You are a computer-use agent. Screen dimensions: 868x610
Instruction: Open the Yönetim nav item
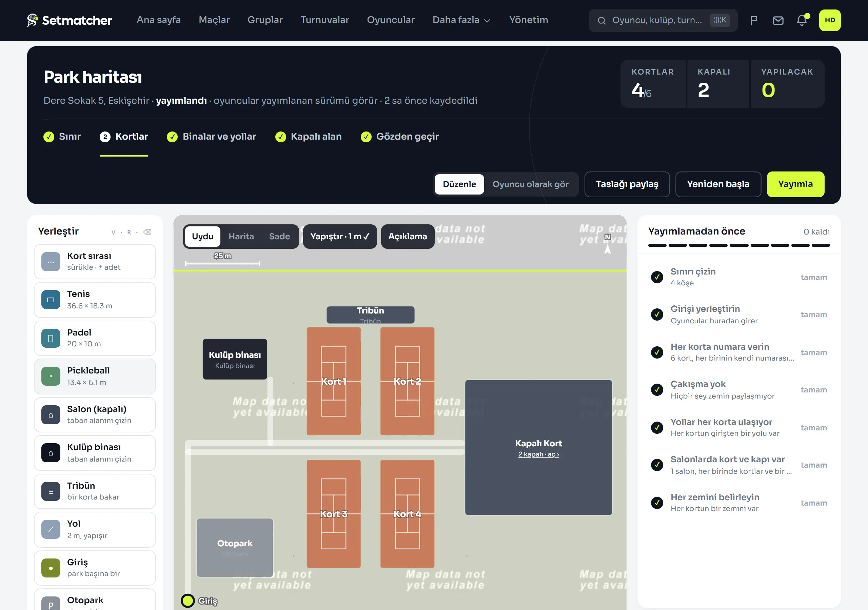pos(528,20)
